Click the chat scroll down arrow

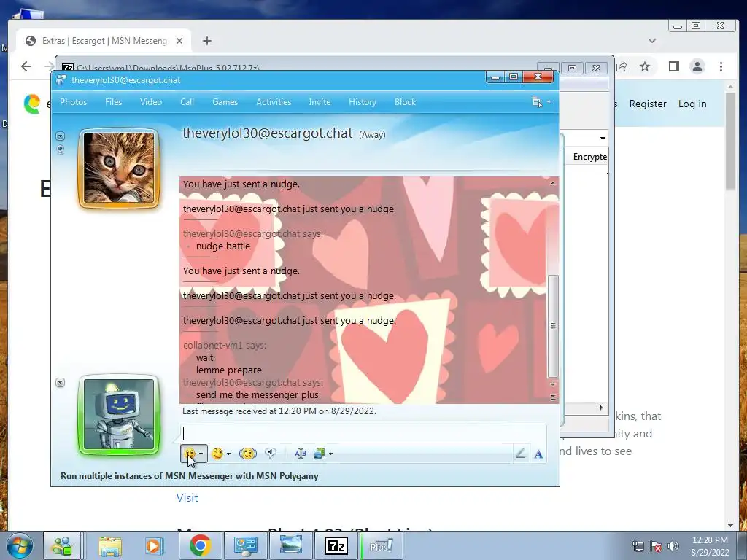[553, 384]
